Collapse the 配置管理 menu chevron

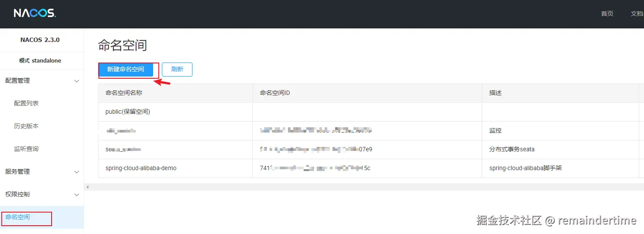point(77,81)
